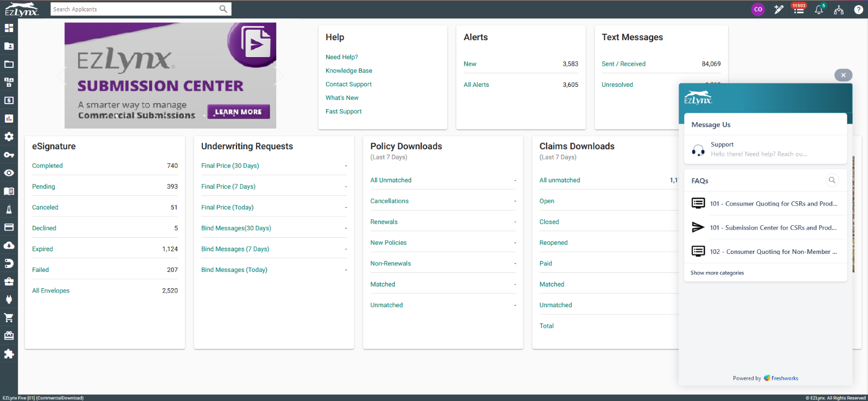Open the Contact Support link
Viewport: 868px width, 401px height.
click(x=348, y=84)
